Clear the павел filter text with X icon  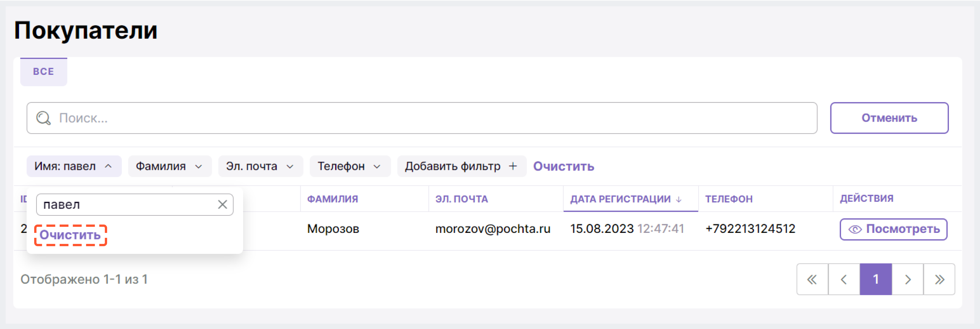point(223,205)
